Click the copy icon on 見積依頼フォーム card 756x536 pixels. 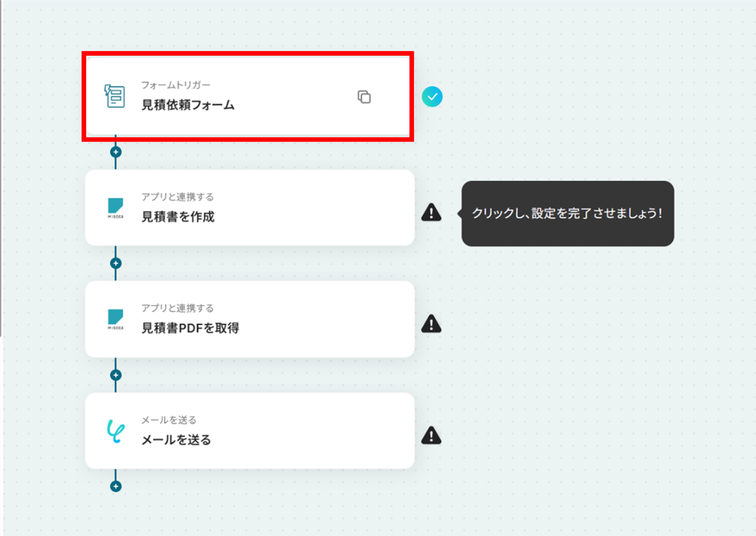click(364, 97)
